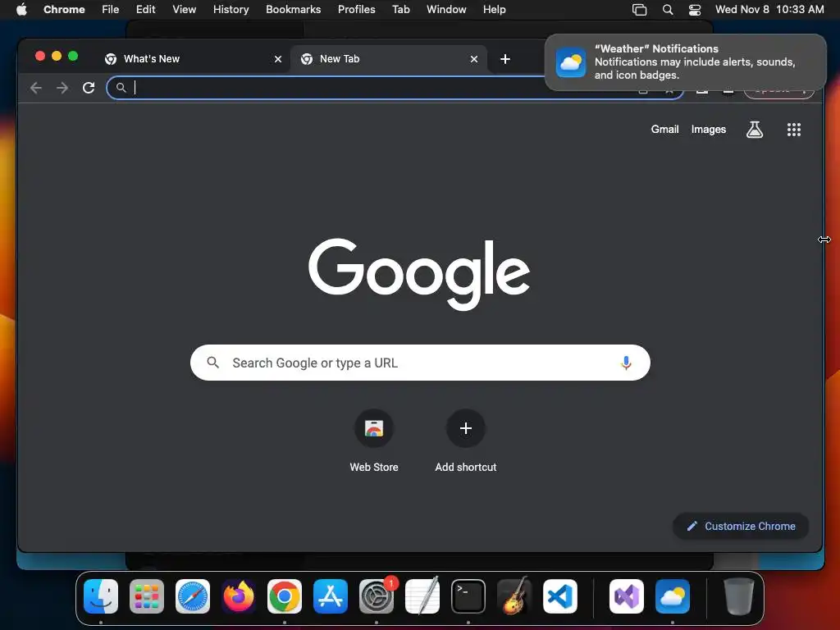Start voice search with microphone icon
840x630 pixels.
click(x=625, y=363)
